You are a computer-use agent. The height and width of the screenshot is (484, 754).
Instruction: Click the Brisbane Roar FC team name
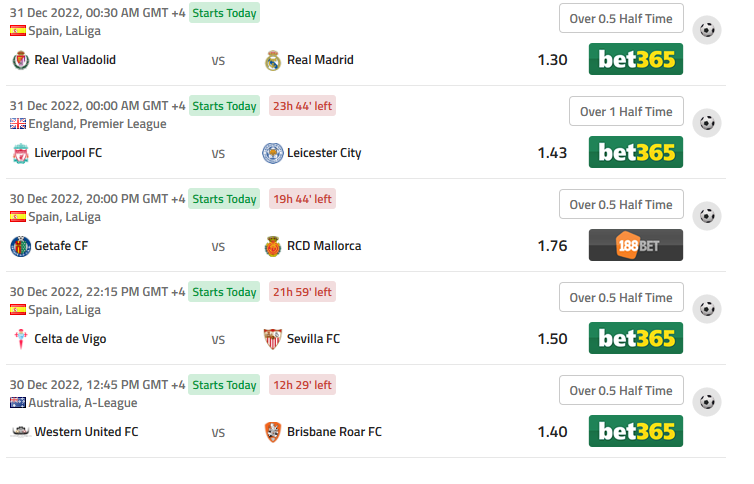click(334, 432)
